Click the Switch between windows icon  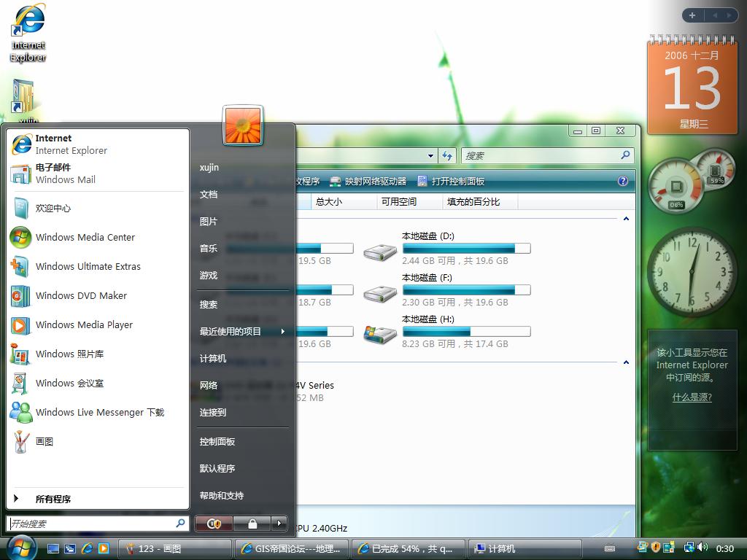click(x=70, y=548)
